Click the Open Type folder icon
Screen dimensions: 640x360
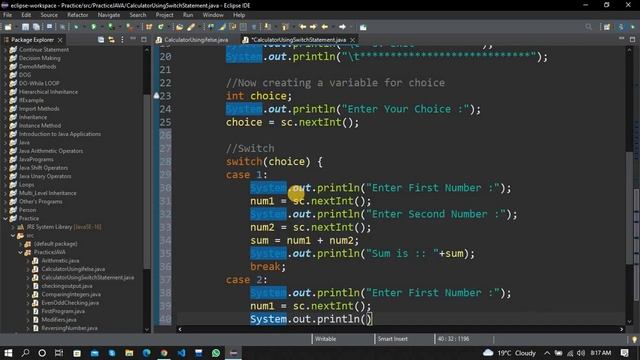point(179,27)
